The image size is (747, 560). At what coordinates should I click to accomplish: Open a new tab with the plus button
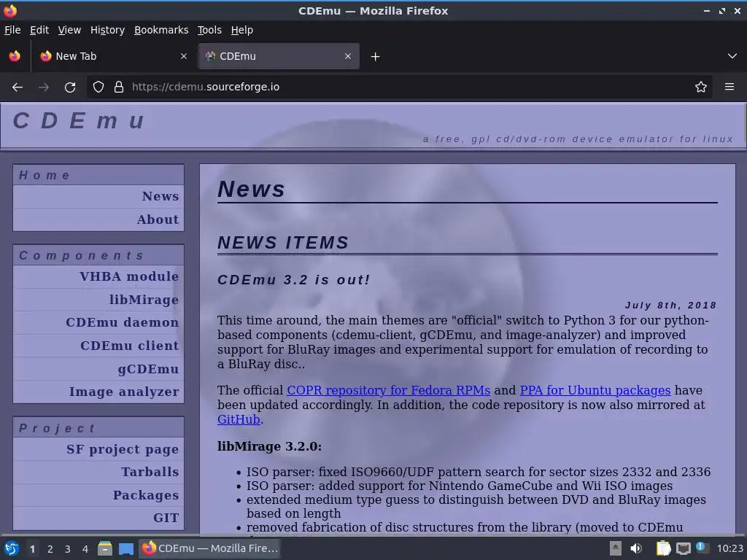pos(376,57)
